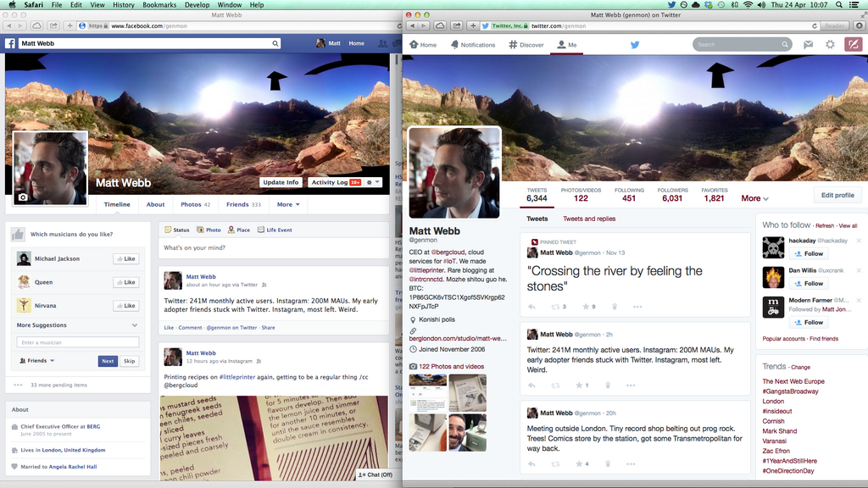Go back in Facebook Safari window
This screenshot has height=488, width=868.
pos(8,25)
